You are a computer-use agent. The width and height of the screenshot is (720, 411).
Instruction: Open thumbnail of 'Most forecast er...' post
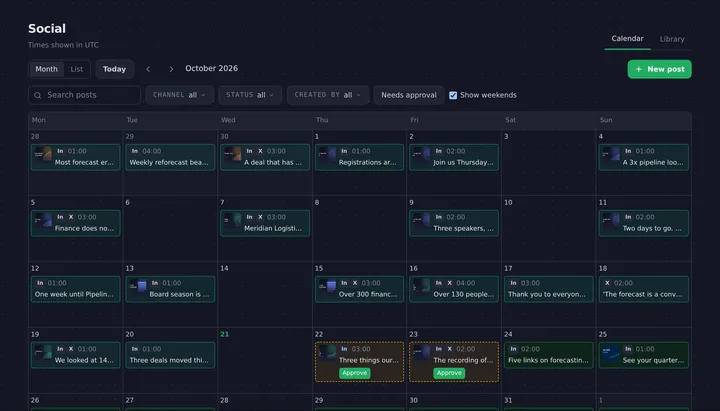(x=44, y=154)
